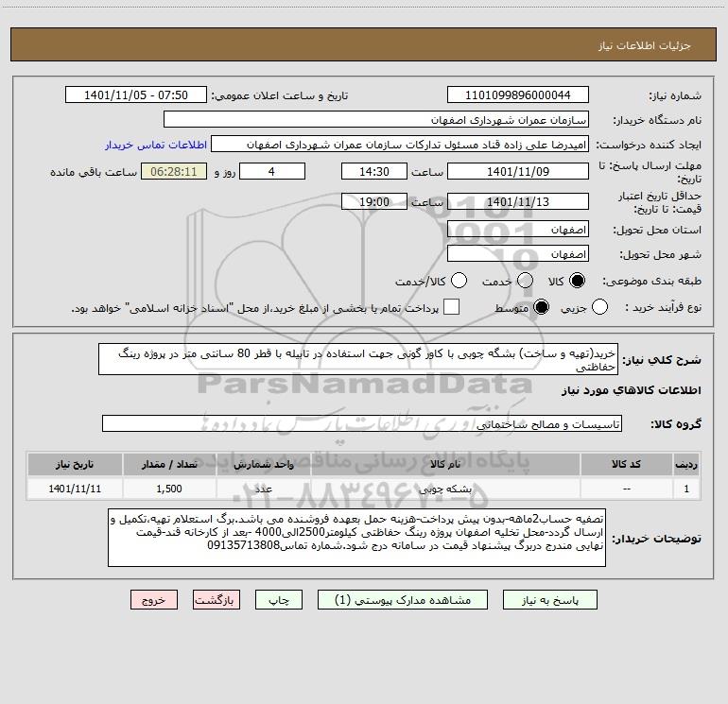Screen dimensions: 728x704
Task: Click the buyer name field سازمان عمران شهرداری اصفهان
Action: 376,119
